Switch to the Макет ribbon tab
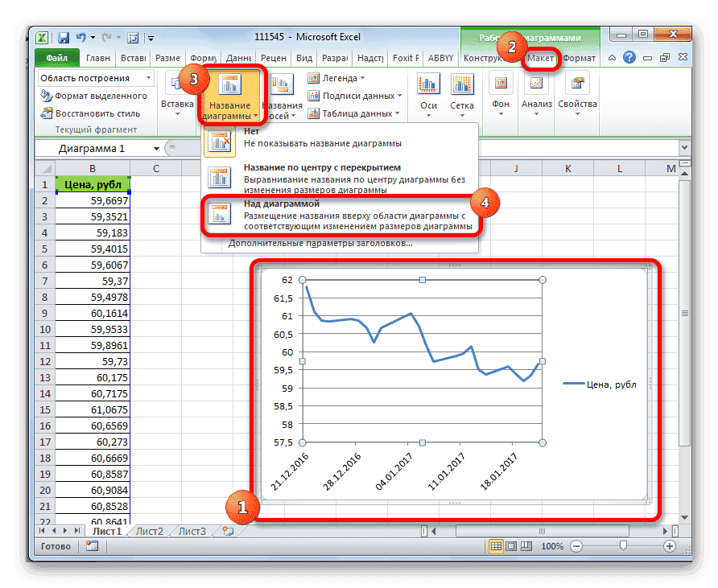 coord(542,58)
